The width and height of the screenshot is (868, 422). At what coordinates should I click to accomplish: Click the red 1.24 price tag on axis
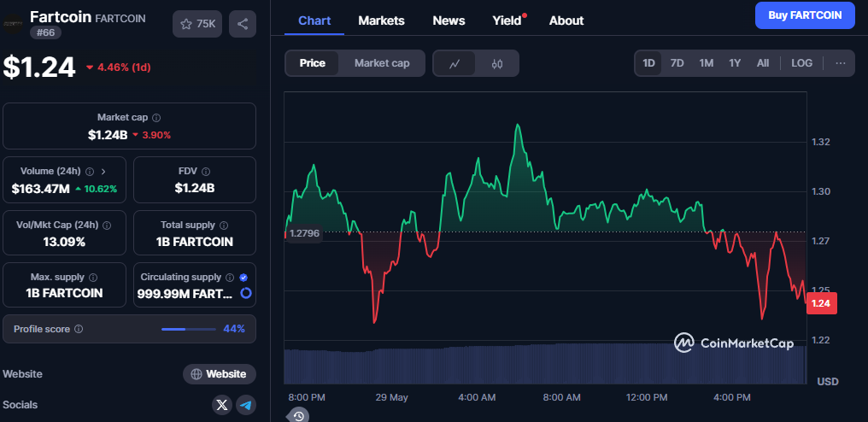click(822, 303)
